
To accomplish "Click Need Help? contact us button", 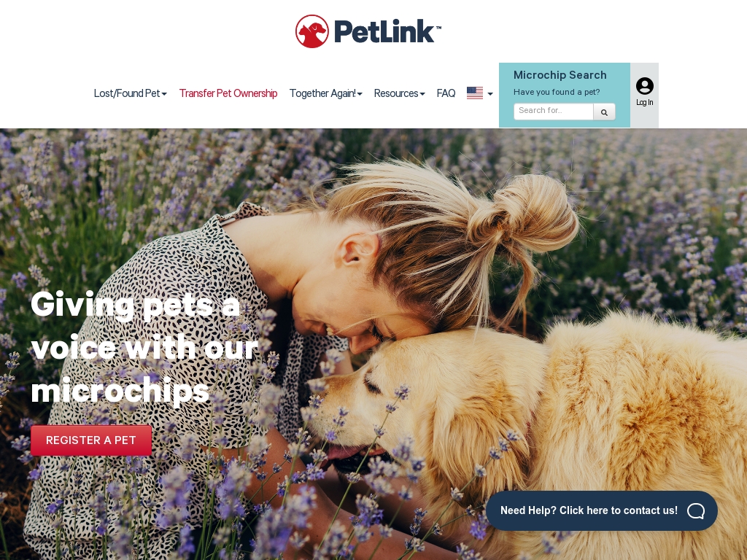I will coord(602,511).
